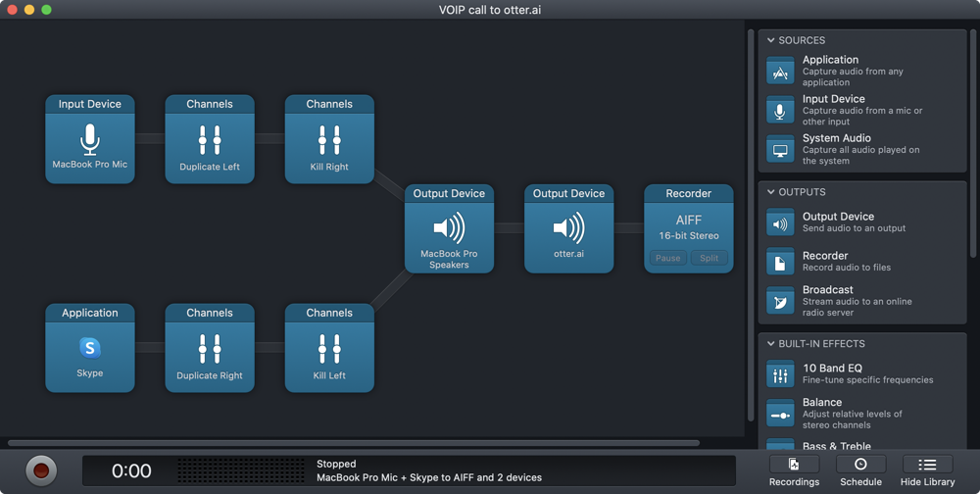Collapse the SOURCES section
The height and width of the screenshot is (494, 980).
771,40
